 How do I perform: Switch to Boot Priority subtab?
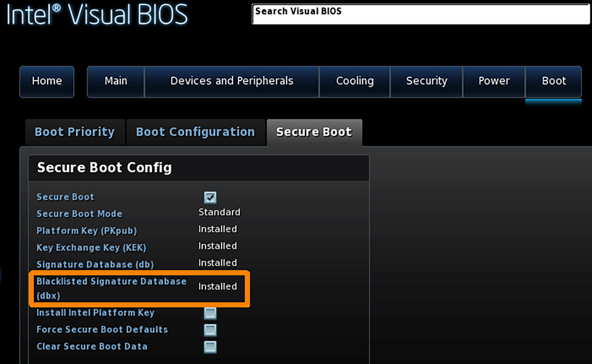click(x=75, y=132)
